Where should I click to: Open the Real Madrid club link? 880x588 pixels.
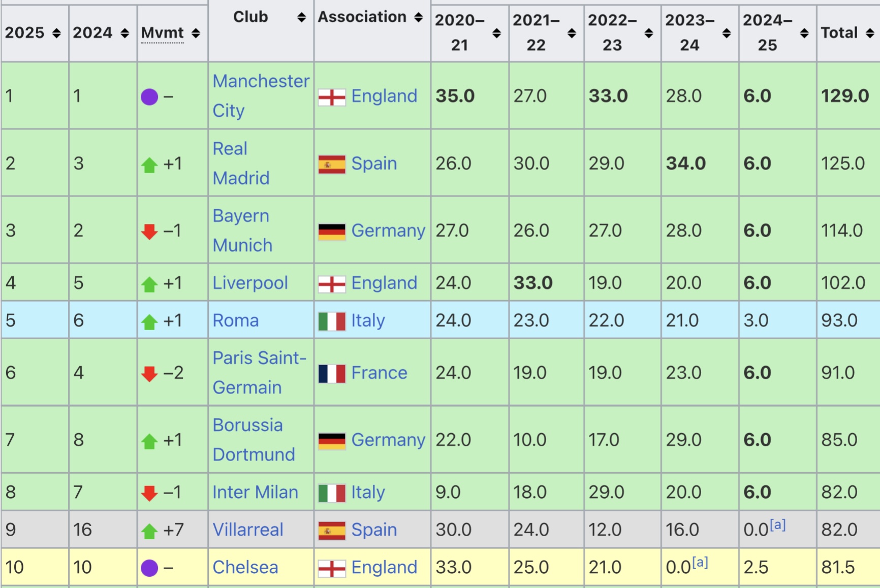pos(241,163)
